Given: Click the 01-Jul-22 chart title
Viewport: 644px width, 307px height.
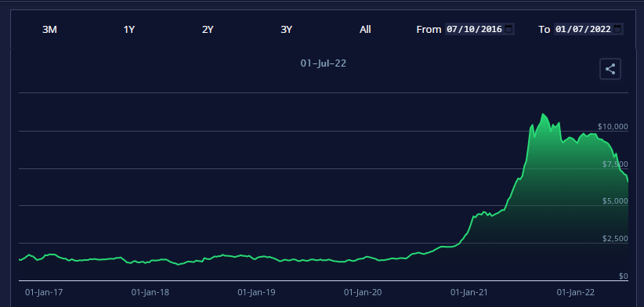Looking at the screenshot, I should [324, 63].
